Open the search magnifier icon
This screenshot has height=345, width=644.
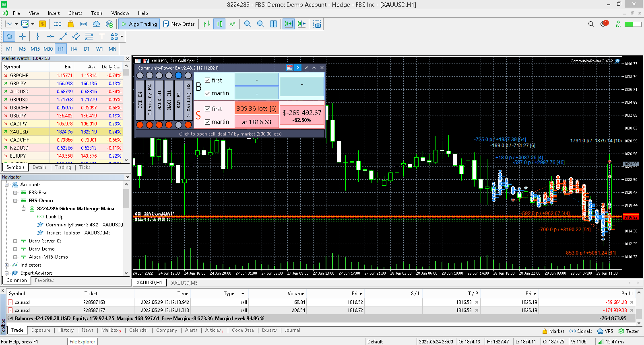(x=591, y=24)
